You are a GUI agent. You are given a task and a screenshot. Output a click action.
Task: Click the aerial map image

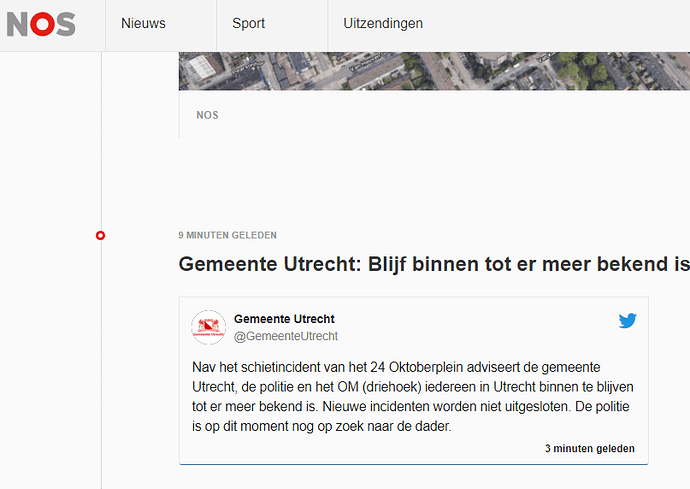coord(434,71)
